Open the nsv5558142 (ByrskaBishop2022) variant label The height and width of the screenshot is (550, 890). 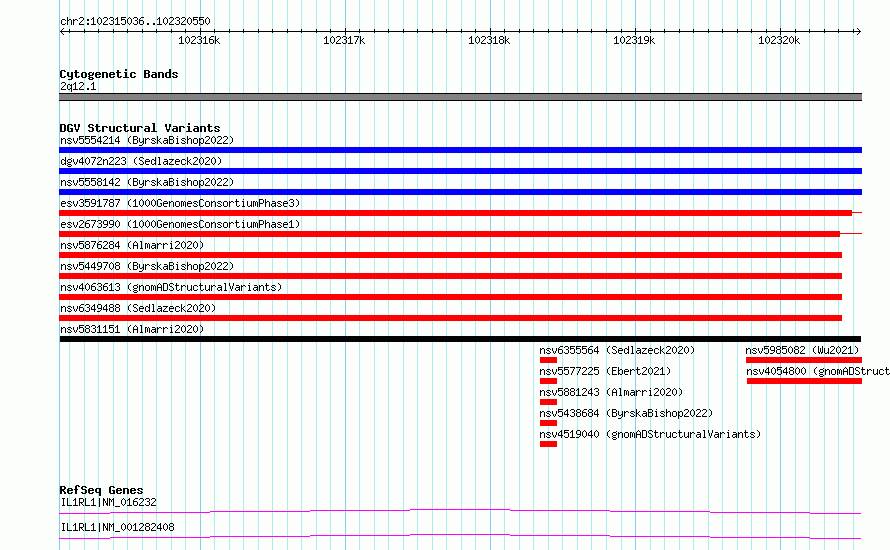(x=147, y=182)
